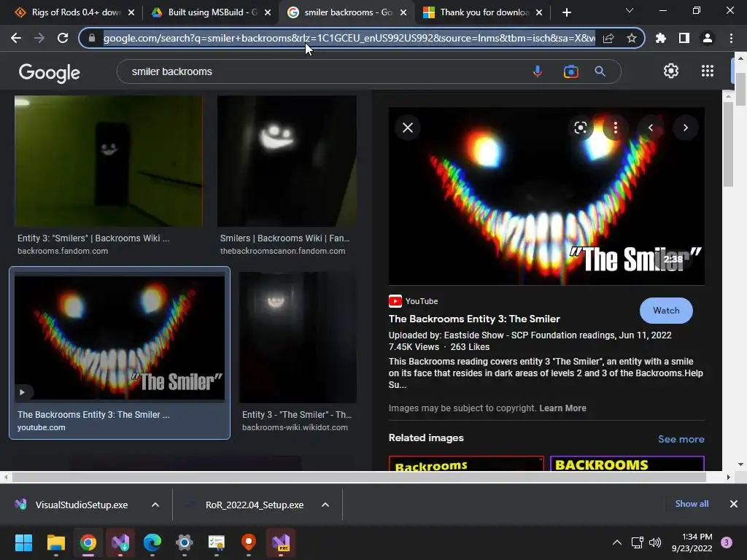Click the horizontal page scrollbar
The height and width of the screenshot is (560, 747).
[x=358, y=477]
